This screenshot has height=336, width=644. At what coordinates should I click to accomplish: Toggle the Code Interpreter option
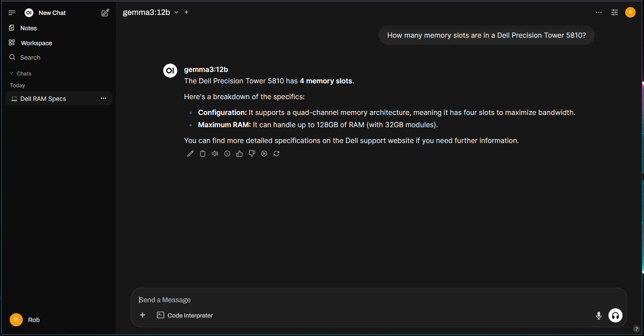click(185, 315)
